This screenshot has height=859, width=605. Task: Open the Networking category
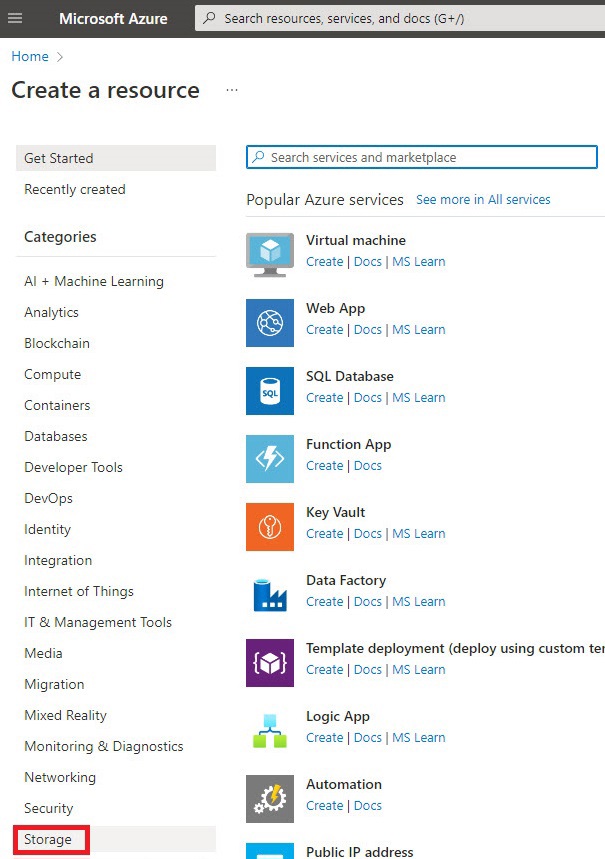click(x=60, y=777)
